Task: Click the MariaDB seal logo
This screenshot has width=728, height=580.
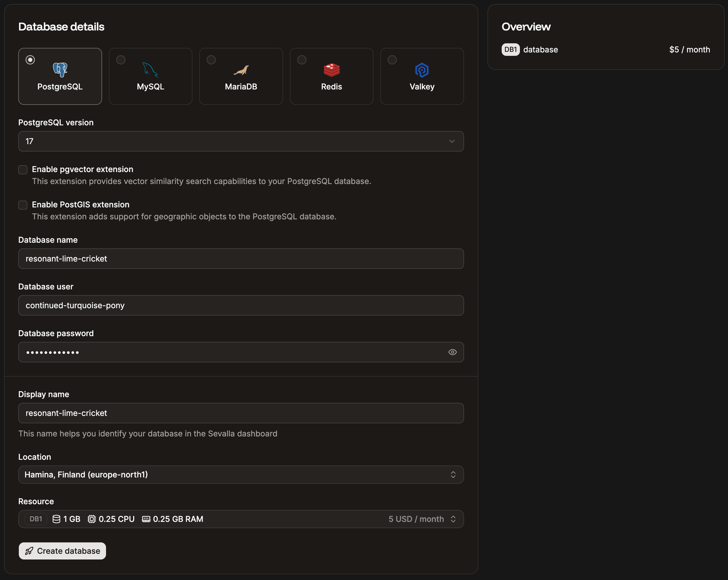Action: coord(241,70)
